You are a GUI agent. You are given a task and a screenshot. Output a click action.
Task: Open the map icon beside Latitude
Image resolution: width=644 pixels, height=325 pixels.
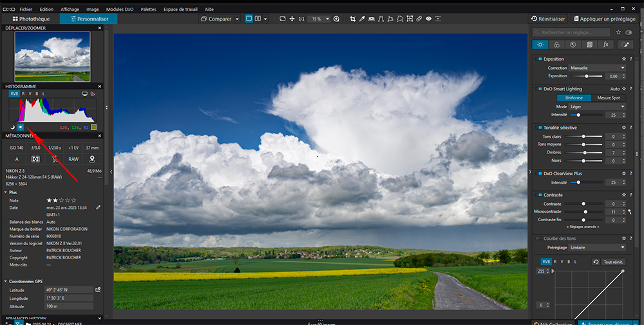pos(98,290)
